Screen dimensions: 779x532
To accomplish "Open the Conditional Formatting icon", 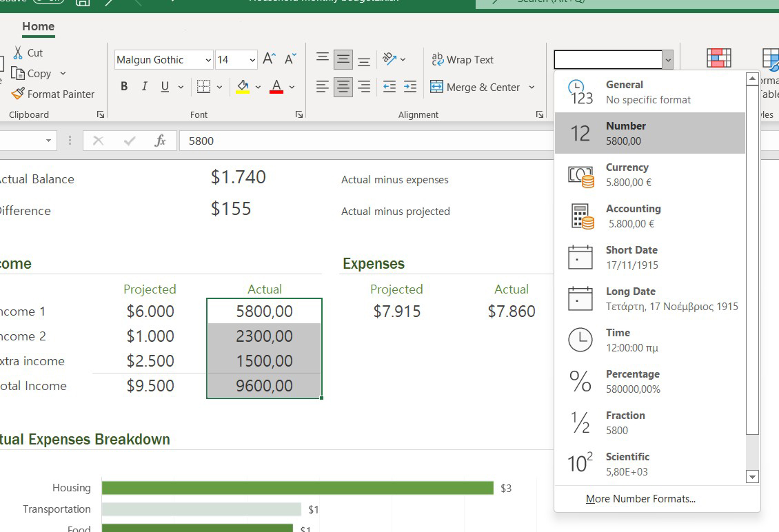I will coord(719,58).
